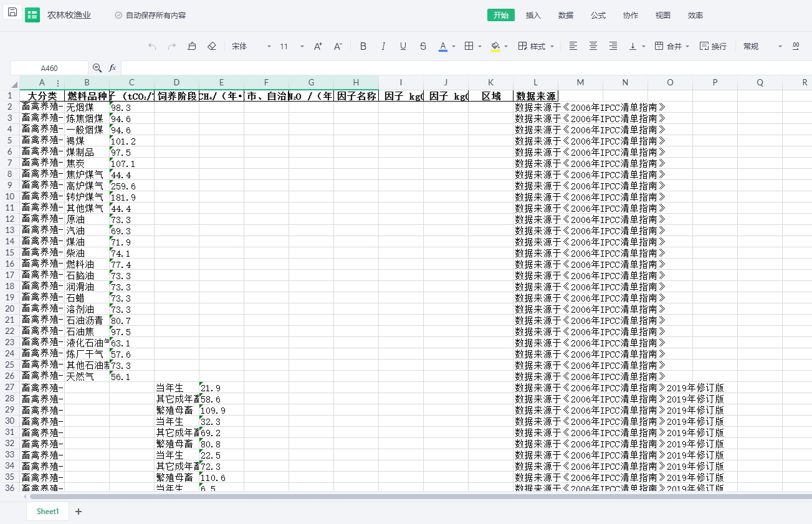Undo the last action

tap(152, 46)
